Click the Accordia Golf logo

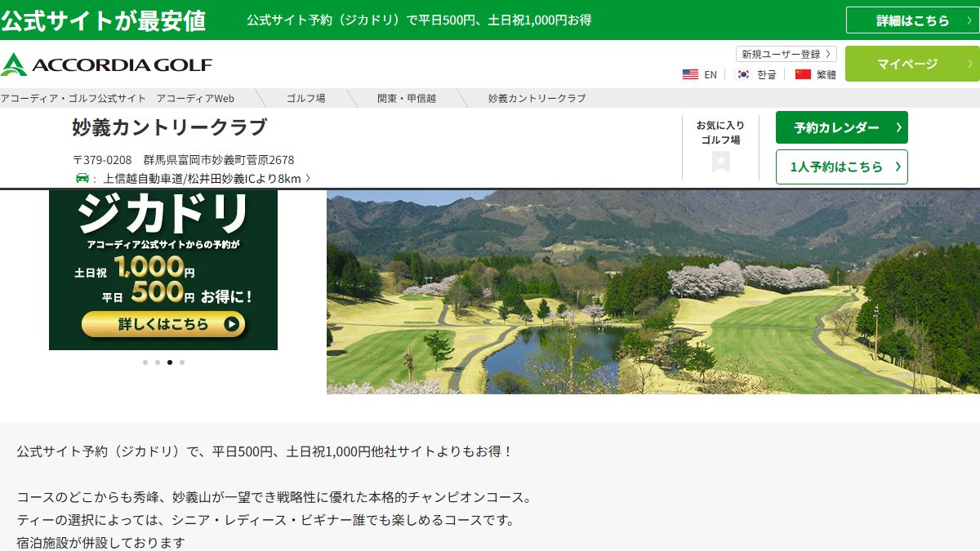point(106,64)
